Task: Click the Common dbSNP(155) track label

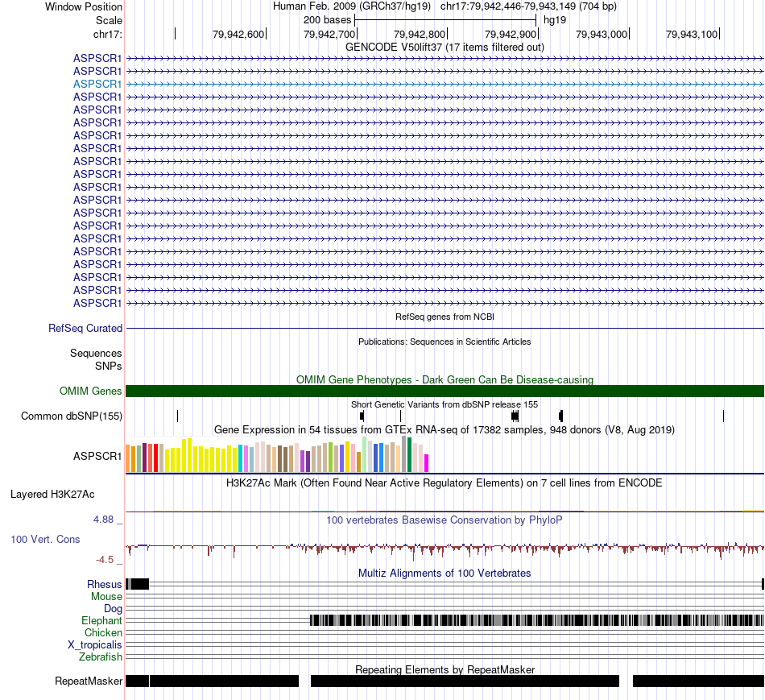Action: click(x=71, y=416)
